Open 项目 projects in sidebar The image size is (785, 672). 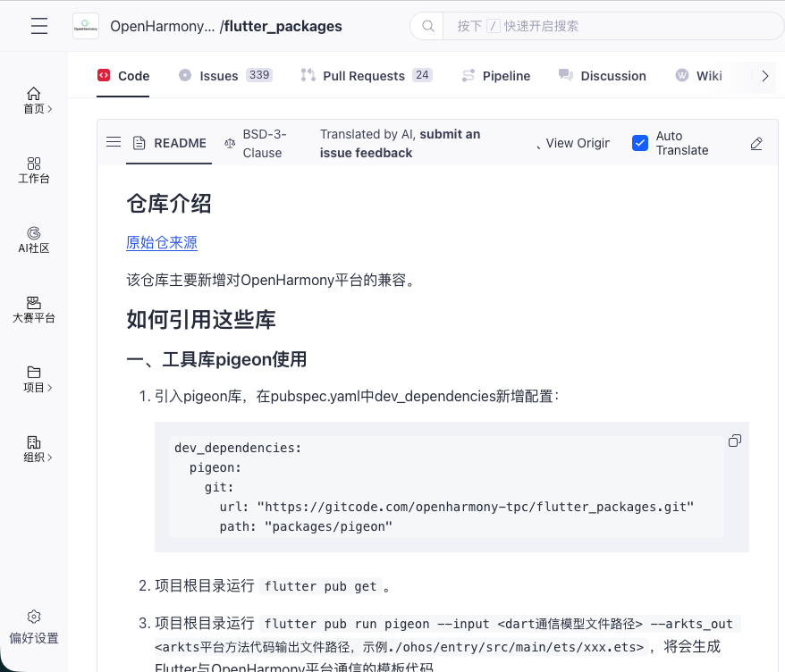34,379
